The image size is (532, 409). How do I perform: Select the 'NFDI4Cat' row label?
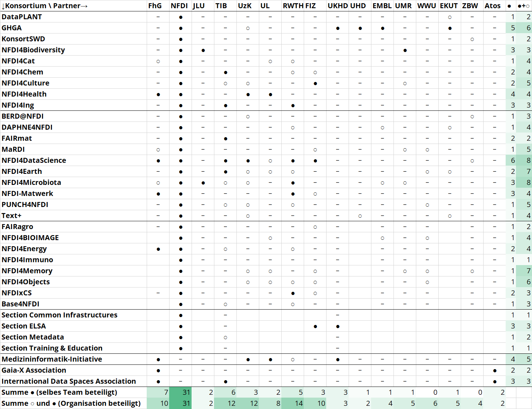18,61
